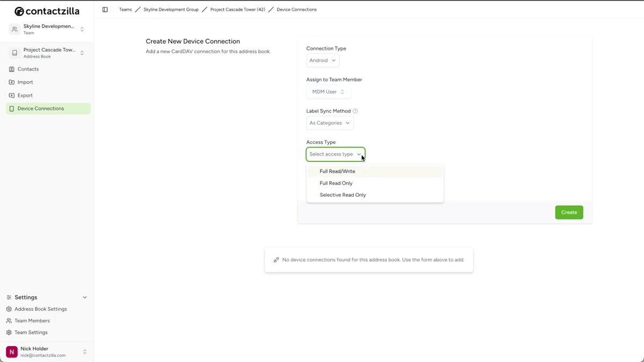Click the Device Connections sidebar icon
The image size is (644, 362).
(x=11, y=108)
